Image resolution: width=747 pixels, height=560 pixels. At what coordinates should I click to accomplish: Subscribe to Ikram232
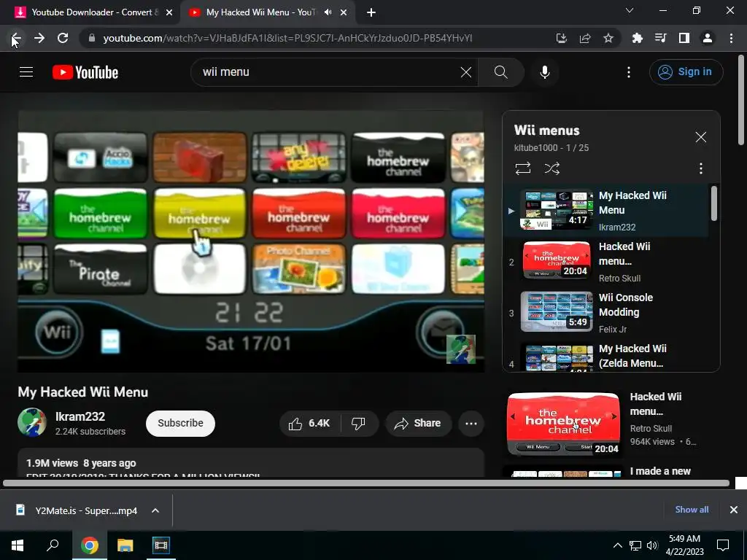(181, 423)
